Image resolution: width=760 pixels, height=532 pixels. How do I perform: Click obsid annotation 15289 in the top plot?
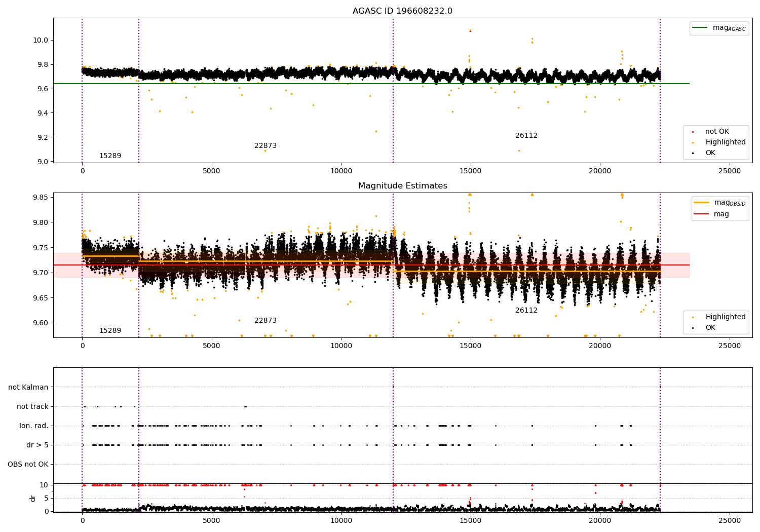[110, 156]
